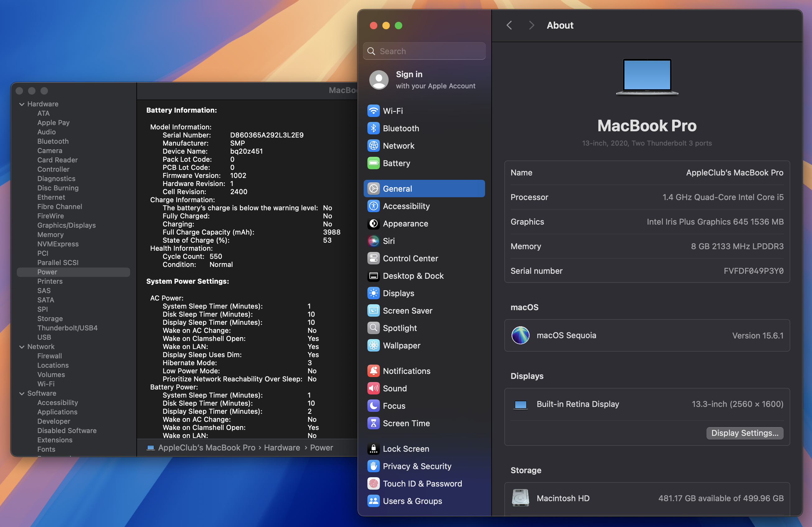Select Camera in Hardware list
The height and width of the screenshot is (527, 812).
(x=50, y=151)
